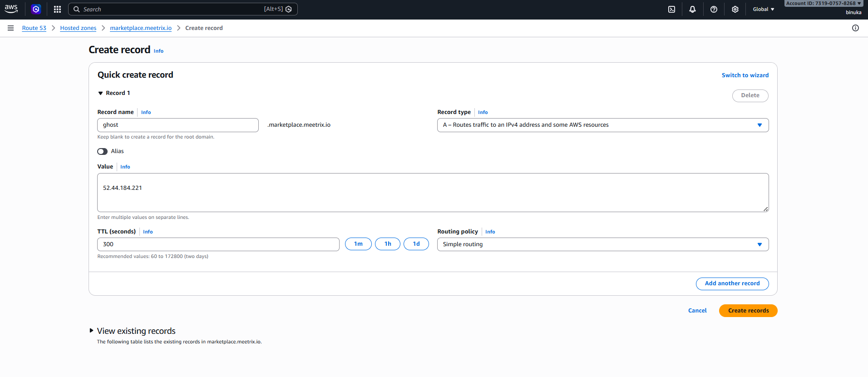Click Switch to wizard link
The height and width of the screenshot is (377, 868).
[745, 75]
